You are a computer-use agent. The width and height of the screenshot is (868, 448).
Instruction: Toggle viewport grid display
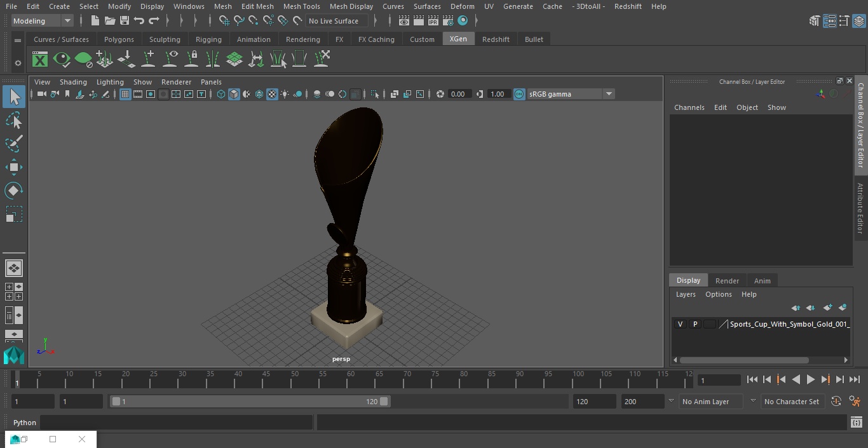[x=125, y=94]
